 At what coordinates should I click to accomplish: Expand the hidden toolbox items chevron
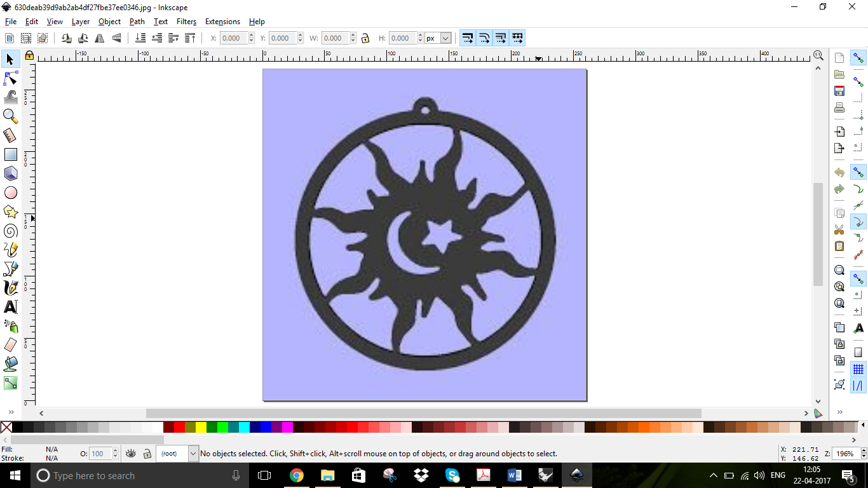(11, 412)
